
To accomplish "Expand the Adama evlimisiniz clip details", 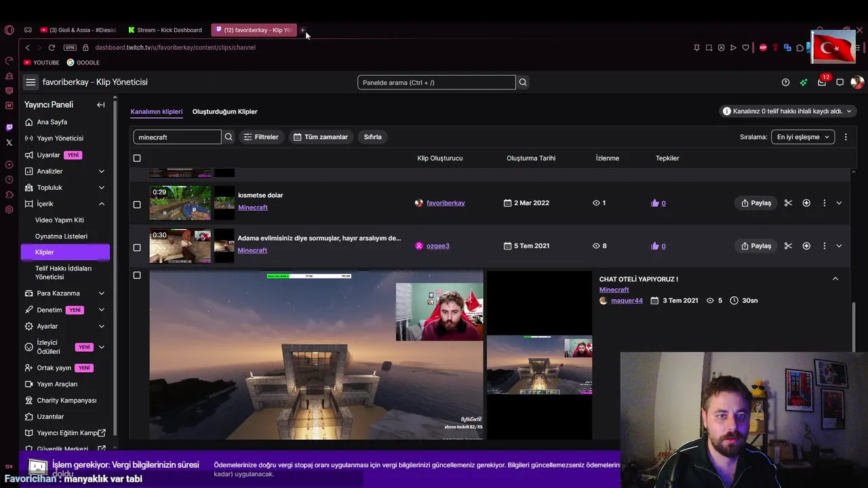I will click(839, 245).
